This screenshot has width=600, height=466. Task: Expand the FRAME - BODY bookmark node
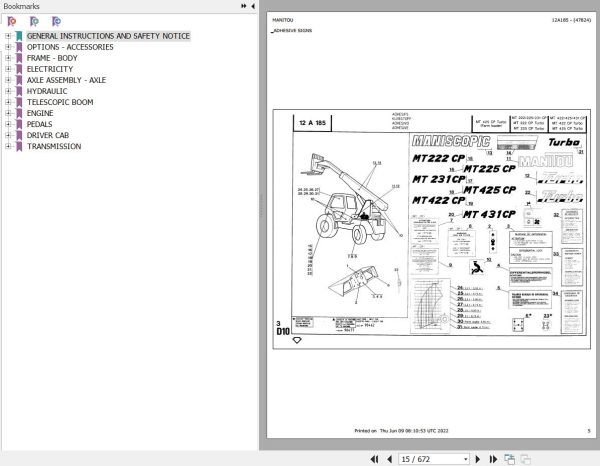(8, 58)
